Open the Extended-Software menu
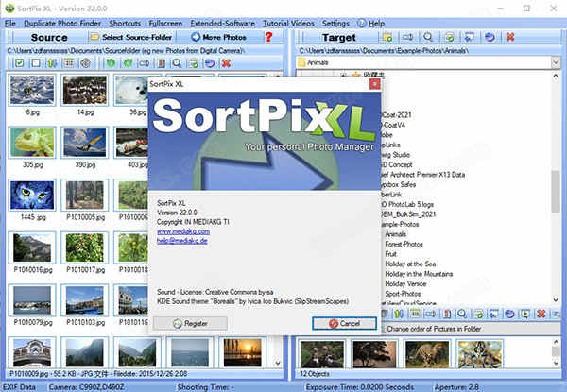The height and width of the screenshot is (392, 567). (x=222, y=23)
